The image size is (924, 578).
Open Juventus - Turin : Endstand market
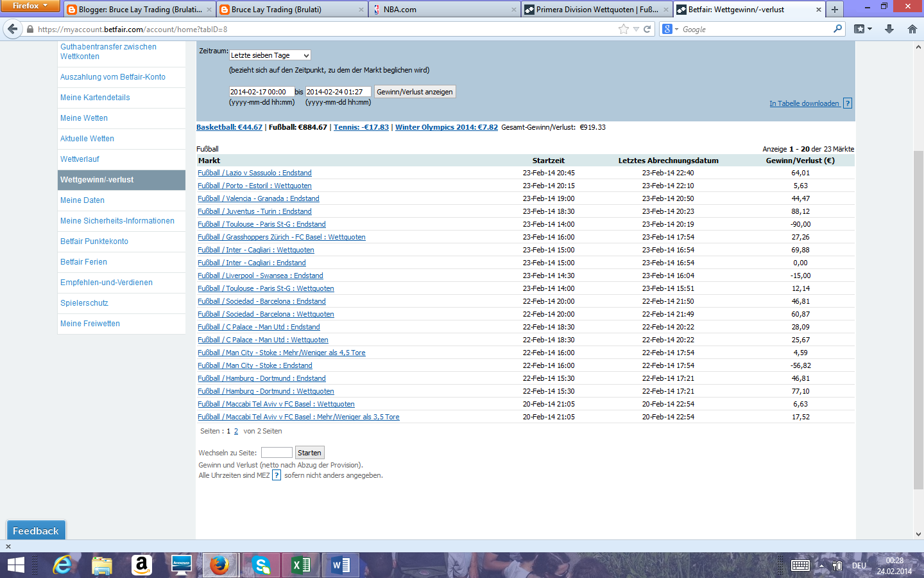[x=255, y=211]
